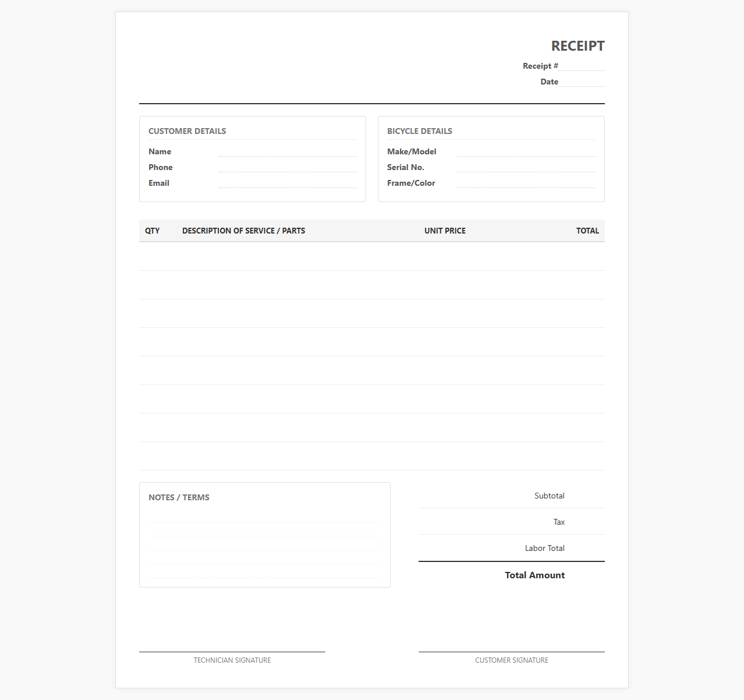Image resolution: width=744 pixels, height=700 pixels.
Task: Click the Receipt # field line
Action: point(582,66)
